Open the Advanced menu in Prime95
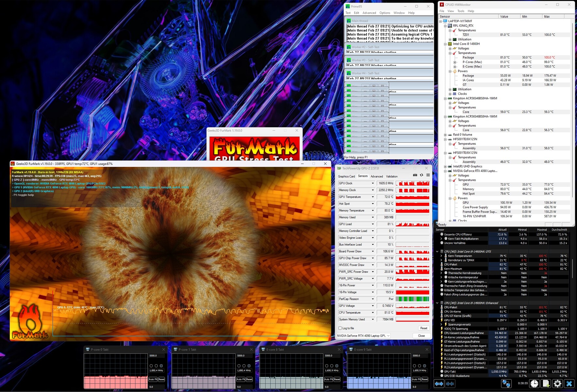Image resolution: width=577 pixels, height=392 pixels. (x=369, y=13)
